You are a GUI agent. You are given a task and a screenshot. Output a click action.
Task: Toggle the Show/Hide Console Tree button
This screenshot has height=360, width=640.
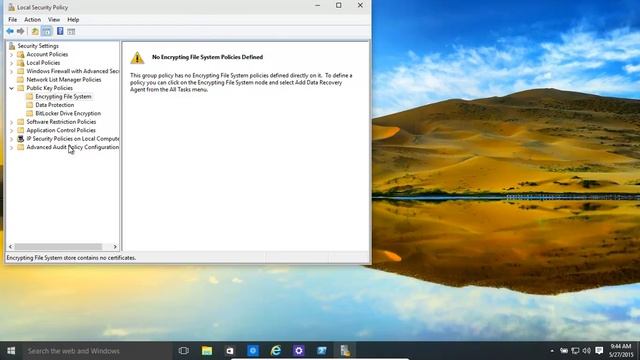[47, 31]
